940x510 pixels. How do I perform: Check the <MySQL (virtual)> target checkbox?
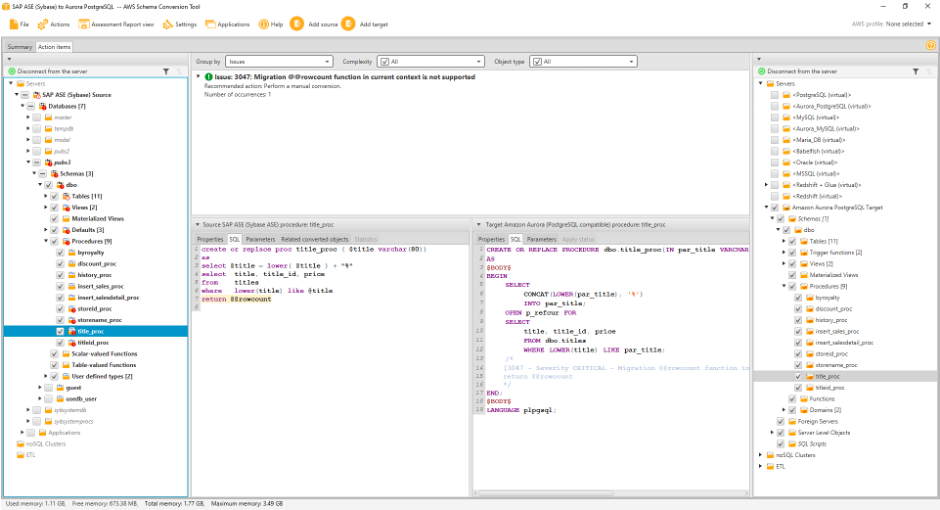pos(775,117)
